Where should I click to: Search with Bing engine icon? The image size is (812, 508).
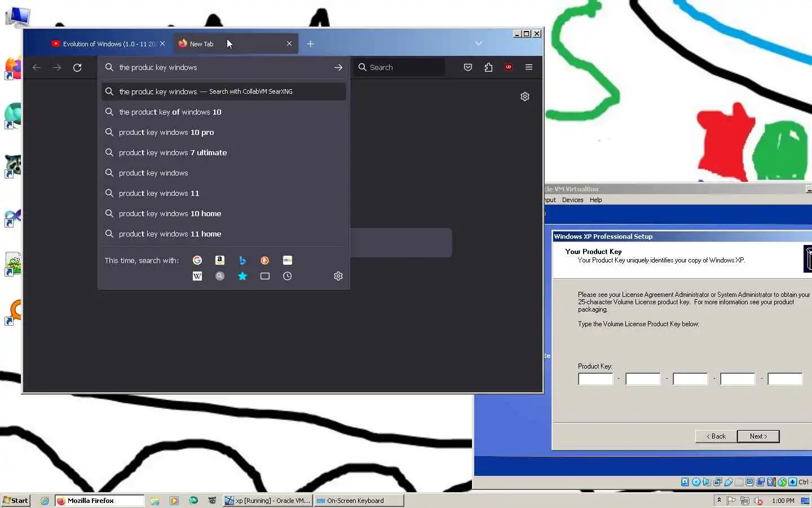coord(242,260)
